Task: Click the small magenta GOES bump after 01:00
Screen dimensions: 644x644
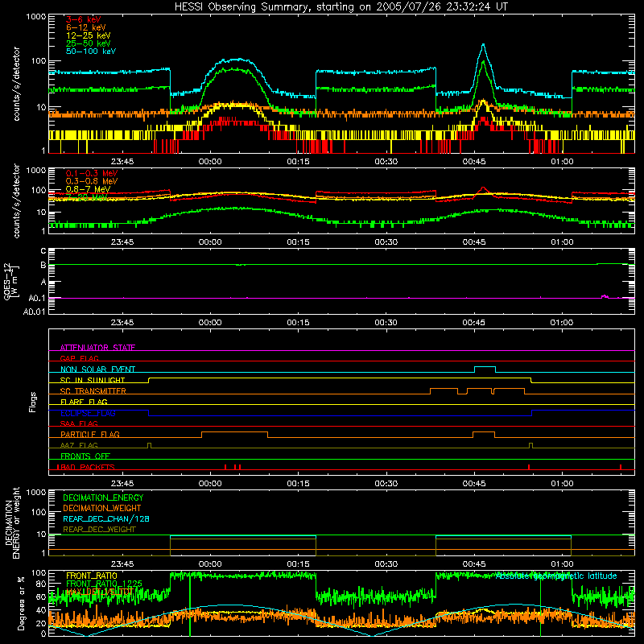Action: click(605, 296)
